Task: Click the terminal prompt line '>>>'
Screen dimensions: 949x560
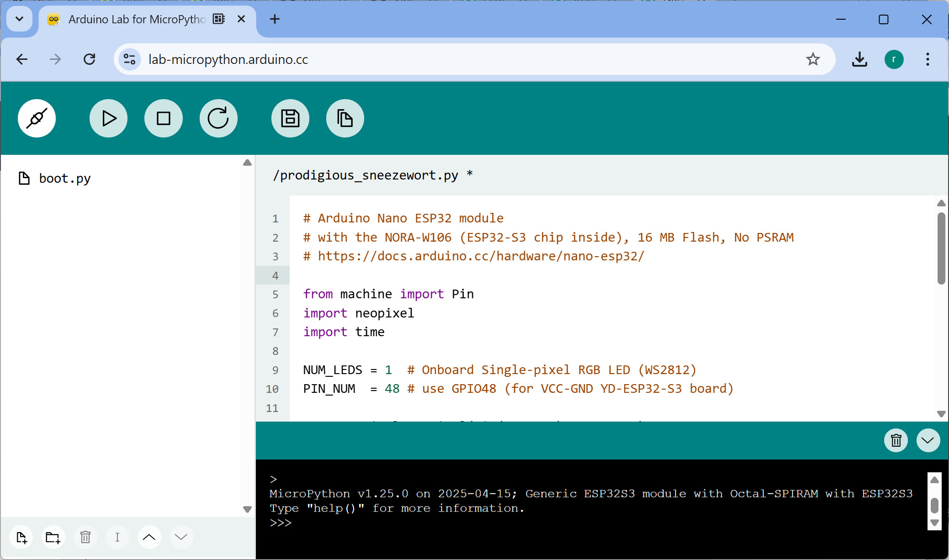Action: coord(281,523)
